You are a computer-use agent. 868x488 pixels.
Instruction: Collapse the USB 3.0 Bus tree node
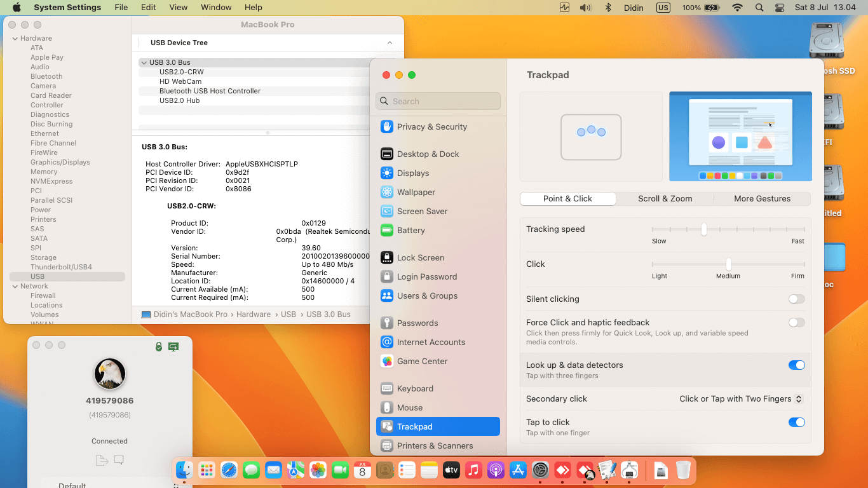click(144, 62)
